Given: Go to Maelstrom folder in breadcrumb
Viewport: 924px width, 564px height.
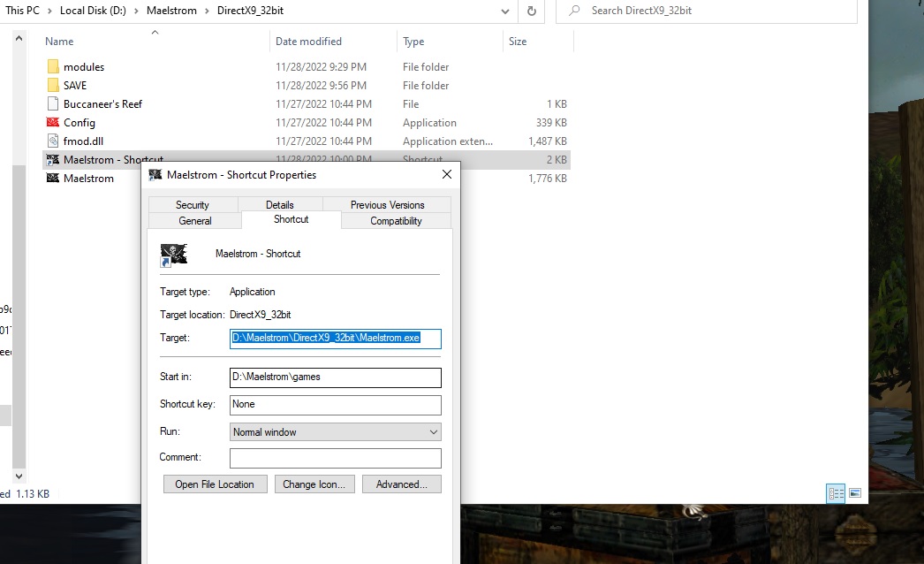Looking at the screenshot, I should (171, 11).
